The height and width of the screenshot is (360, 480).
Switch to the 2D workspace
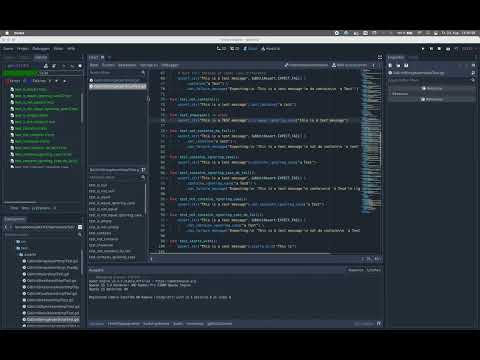(x=222, y=49)
